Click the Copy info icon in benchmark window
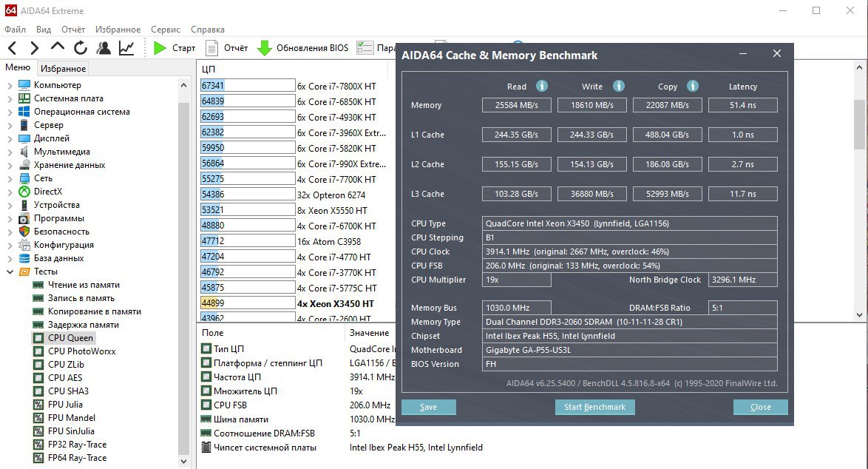Viewport: 868px width, 469px height. 693,86
